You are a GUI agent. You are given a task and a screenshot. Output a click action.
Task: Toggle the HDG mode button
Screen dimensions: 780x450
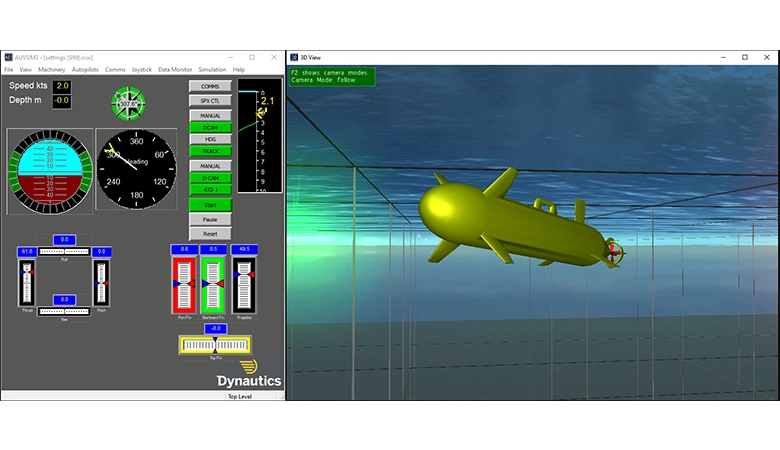tap(210, 140)
